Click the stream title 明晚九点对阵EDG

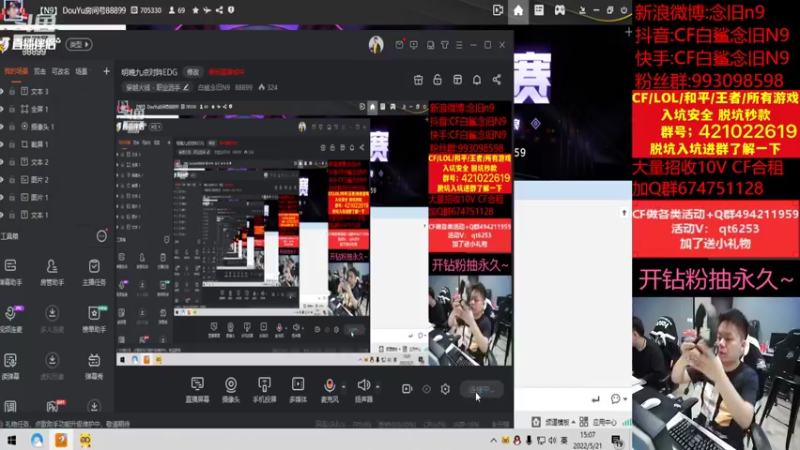click(149, 72)
